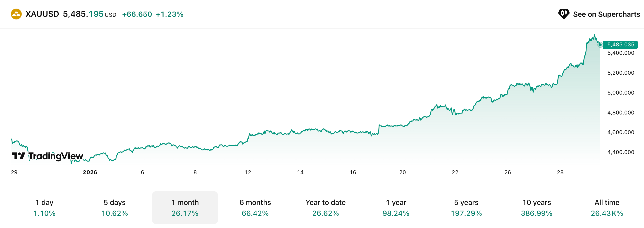
Task: Click the 20 date axis marker
Action: [403, 172]
